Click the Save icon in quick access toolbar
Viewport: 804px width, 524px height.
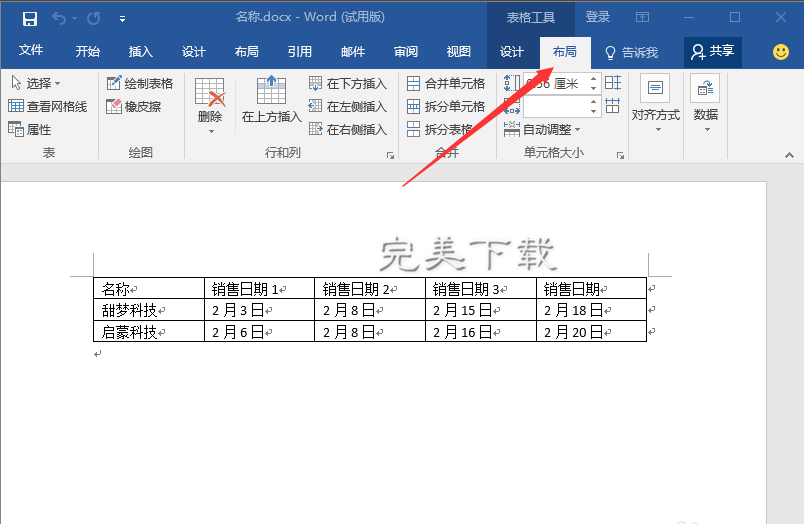tap(30, 19)
